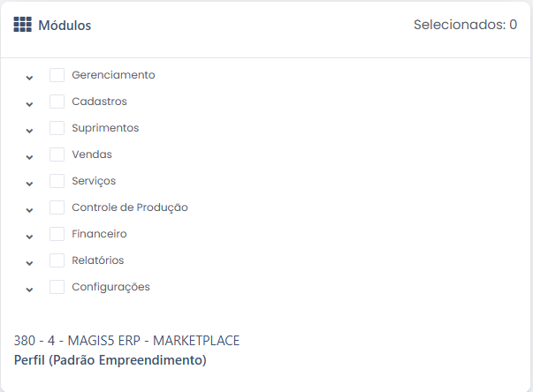The image size is (533, 392).
Task: Open the Vendas chevron
Action: click(29, 157)
